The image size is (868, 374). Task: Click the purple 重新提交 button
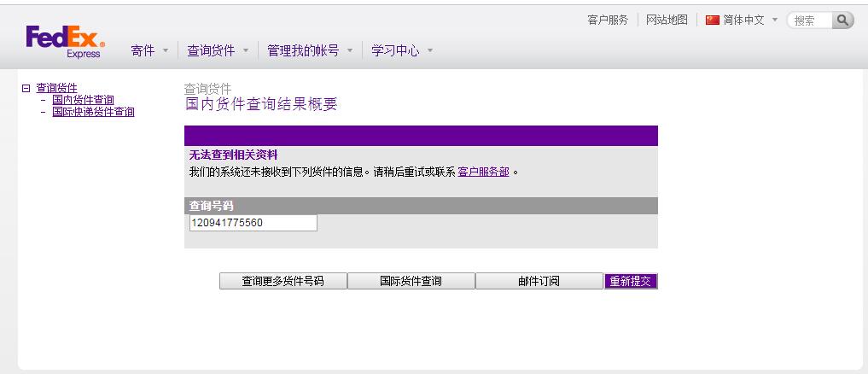(631, 281)
